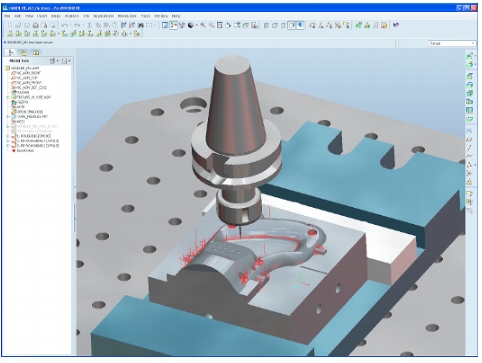The image size is (482, 363).
Task: Click the Zoom In magnifier icon
Action: pos(203,25)
